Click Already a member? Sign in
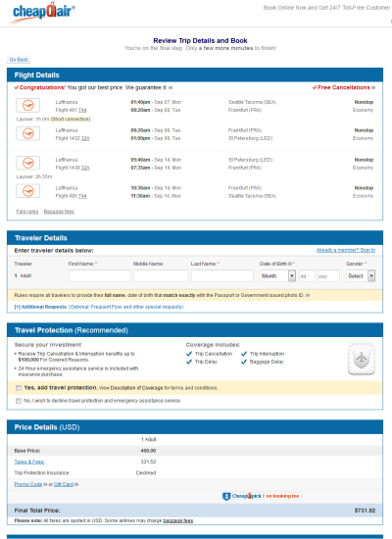 coord(346,250)
